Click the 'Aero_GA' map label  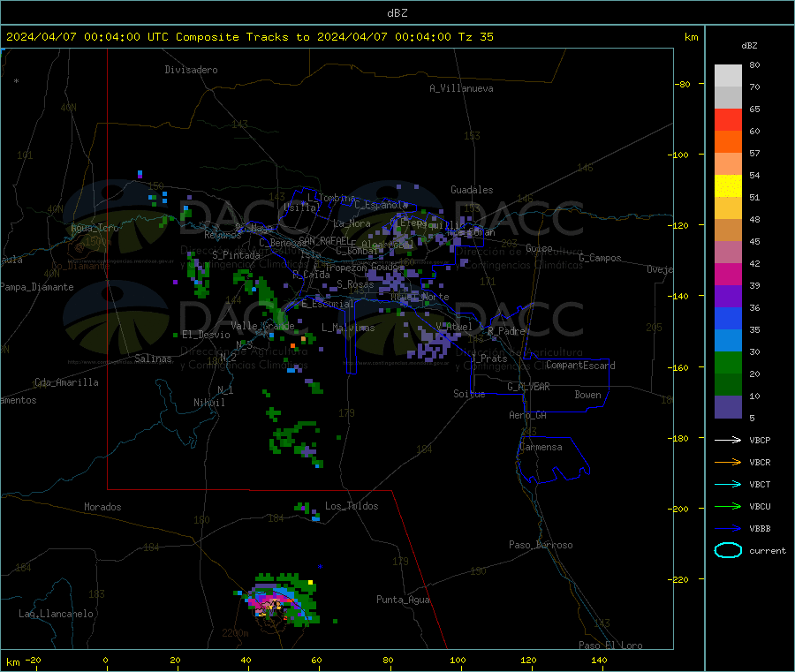[528, 415]
